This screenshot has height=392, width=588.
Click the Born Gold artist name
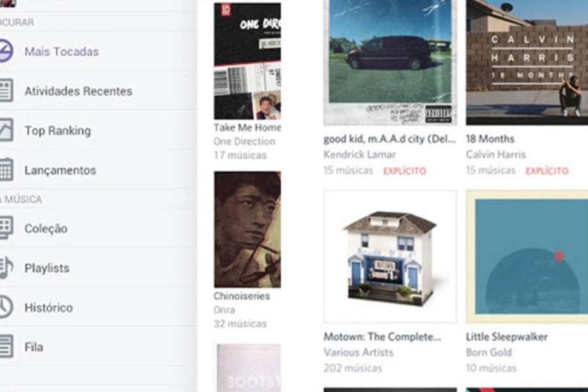tap(489, 352)
